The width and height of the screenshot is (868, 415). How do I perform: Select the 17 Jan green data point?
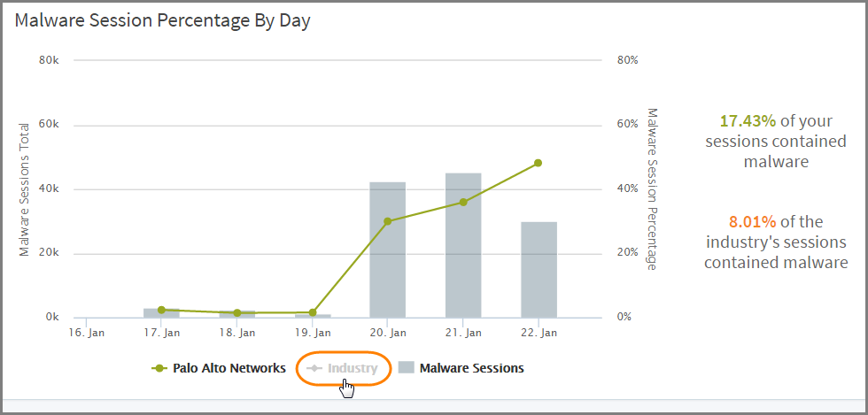[161, 310]
